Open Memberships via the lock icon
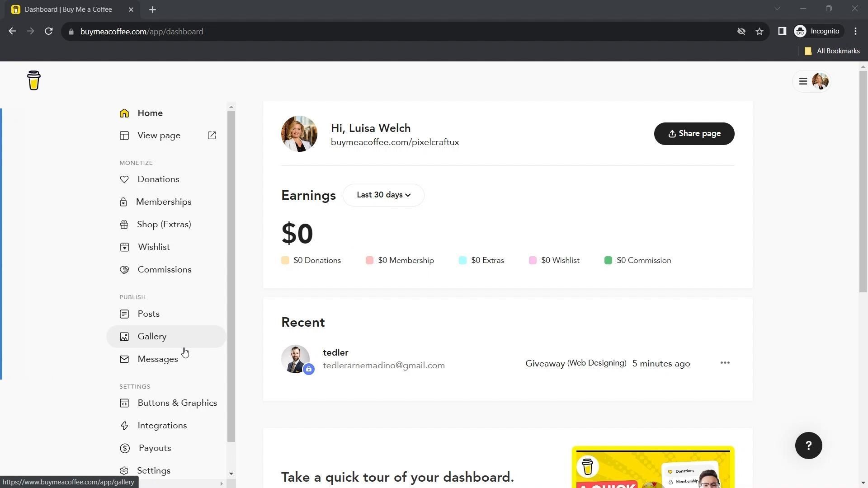 [123, 202]
